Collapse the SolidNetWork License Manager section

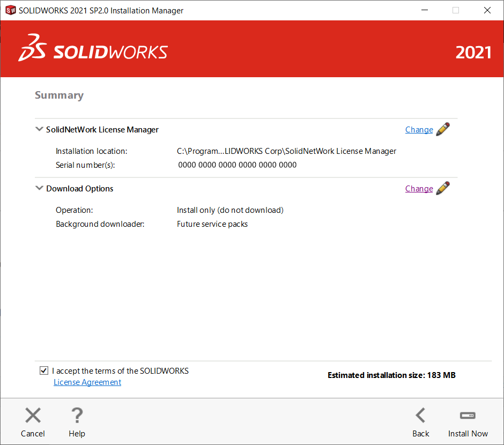(x=39, y=129)
